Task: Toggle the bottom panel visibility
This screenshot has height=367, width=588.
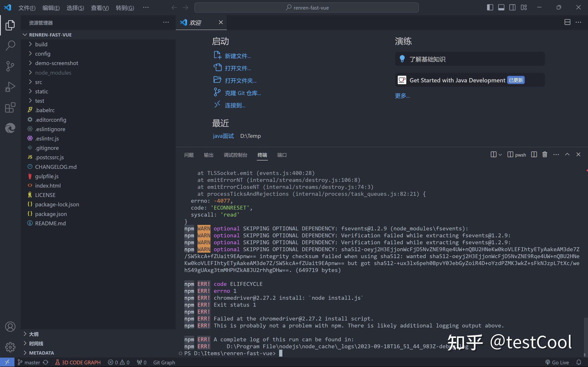Action: pos(501,7)
